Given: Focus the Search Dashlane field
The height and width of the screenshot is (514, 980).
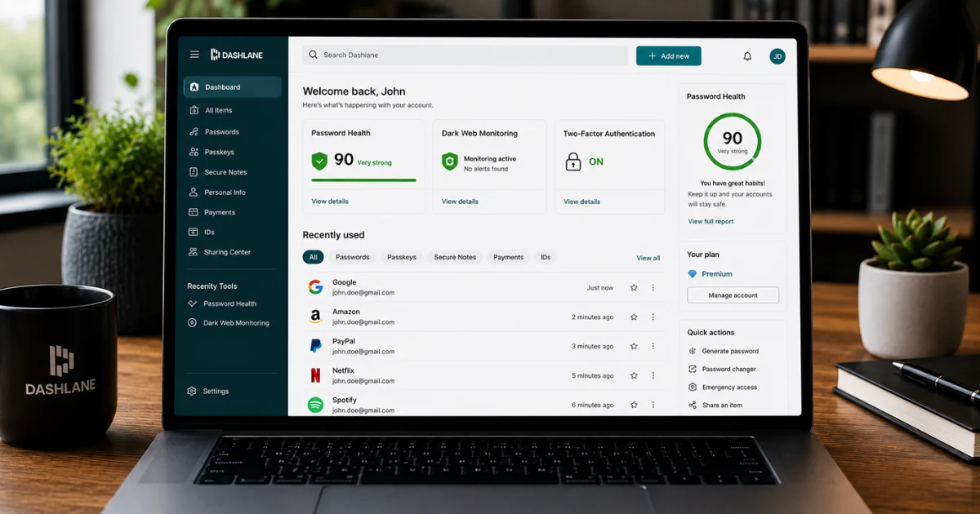Looking at the screenshot, I should [x=465, y=55].
